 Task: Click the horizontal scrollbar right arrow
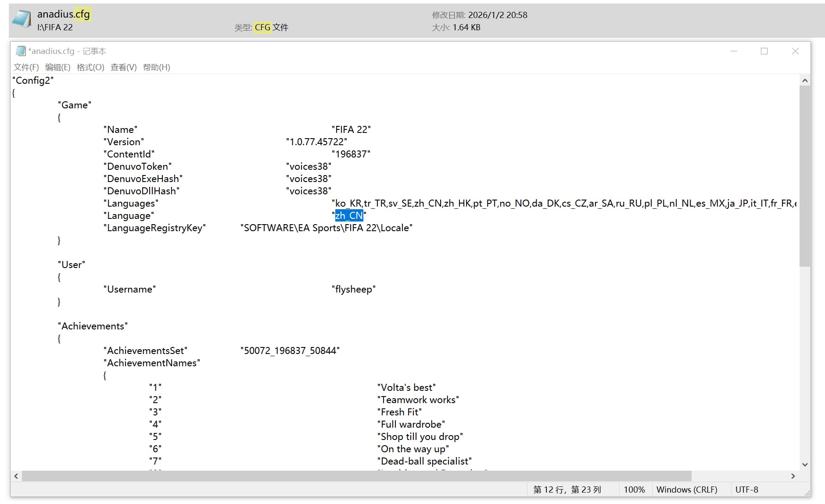(793, 476)
